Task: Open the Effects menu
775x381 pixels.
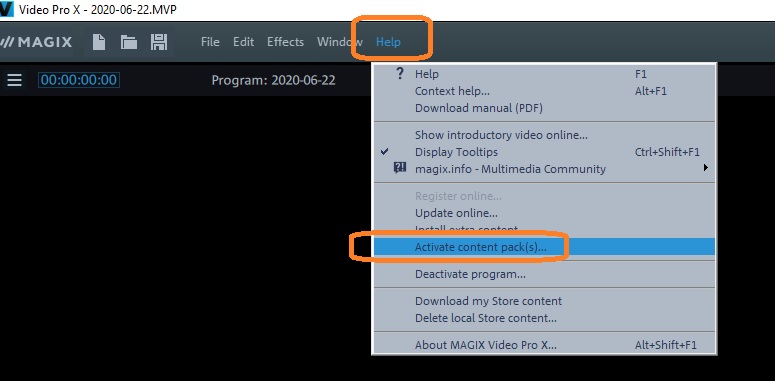Action: click(x=285, y=42)
